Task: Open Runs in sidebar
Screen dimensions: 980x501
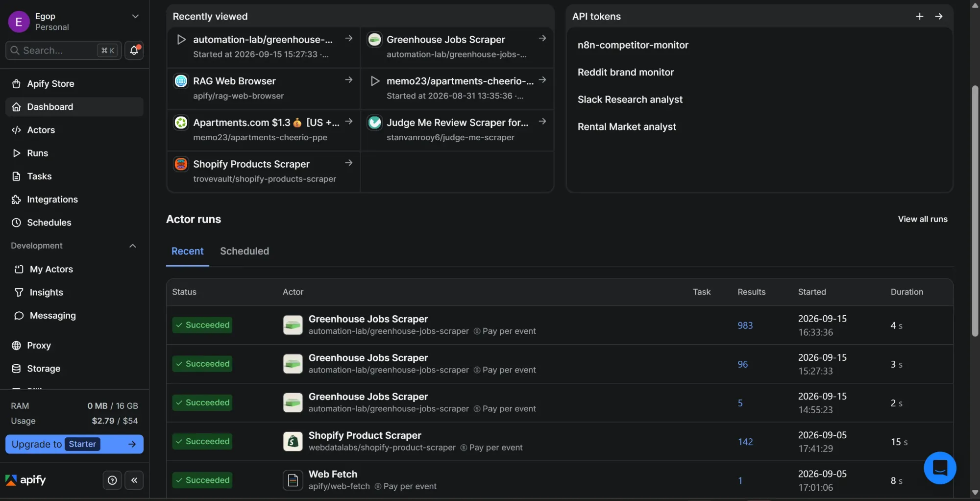Action: [74, 153]
